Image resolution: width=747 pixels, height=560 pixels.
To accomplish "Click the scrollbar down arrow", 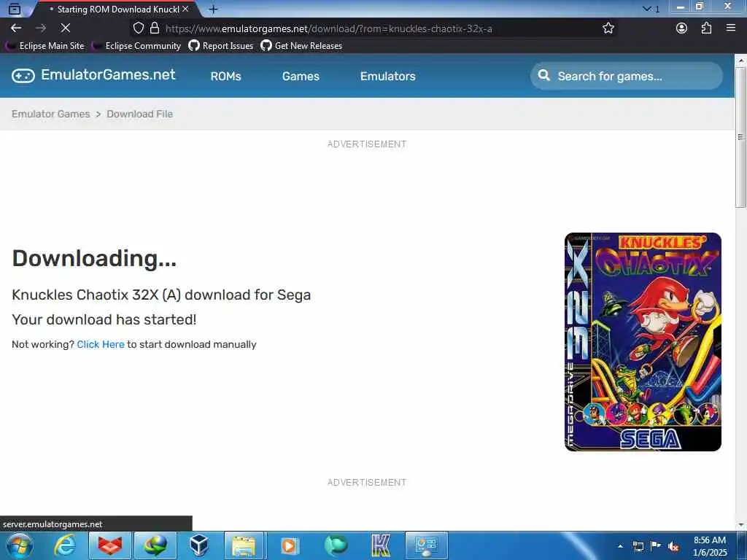I will click(x=740, y=525).
